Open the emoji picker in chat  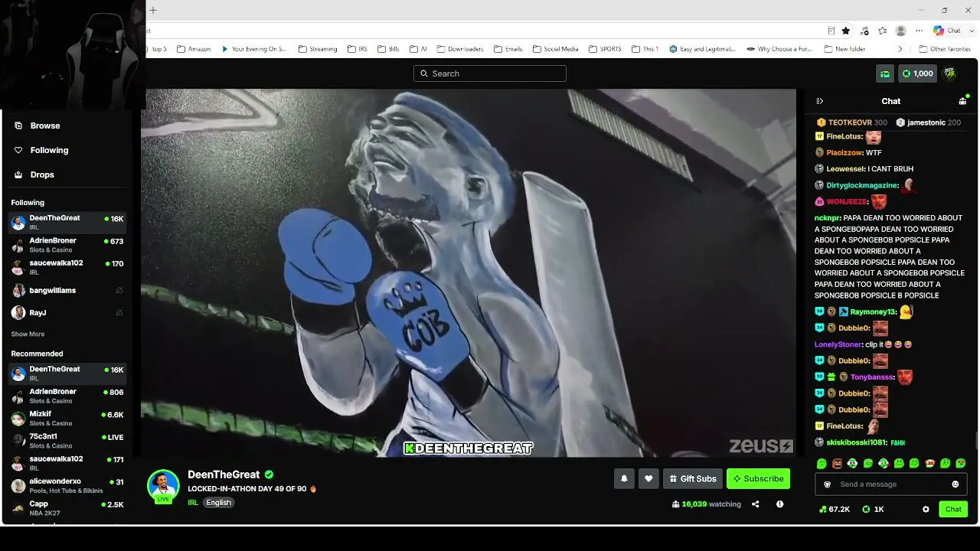(955, 484)
